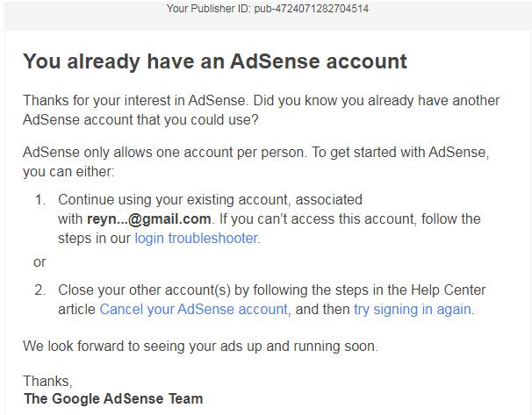Click the "Thanks," sign-off line
This screenshot has width=532, height=415.
coord(47,381)
